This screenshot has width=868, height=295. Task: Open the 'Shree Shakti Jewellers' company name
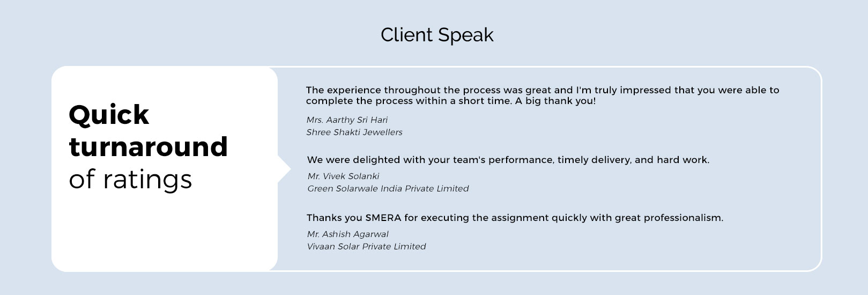(x=354, y=132)
